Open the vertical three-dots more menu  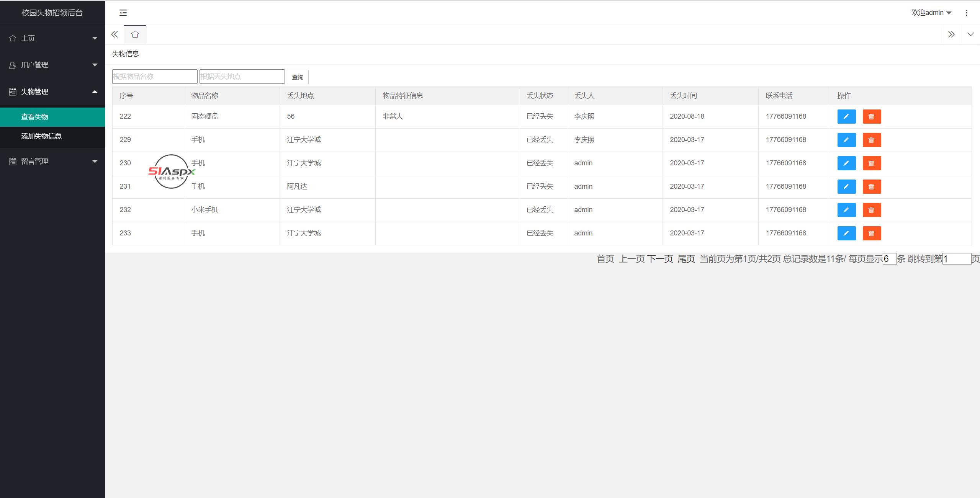pos(966,13)
